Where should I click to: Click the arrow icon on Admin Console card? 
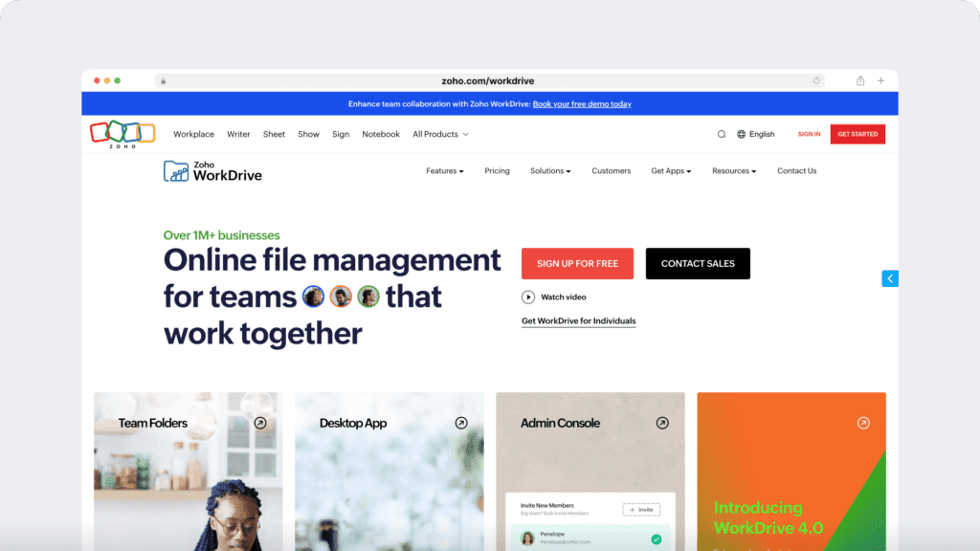[x=663, y=422]
